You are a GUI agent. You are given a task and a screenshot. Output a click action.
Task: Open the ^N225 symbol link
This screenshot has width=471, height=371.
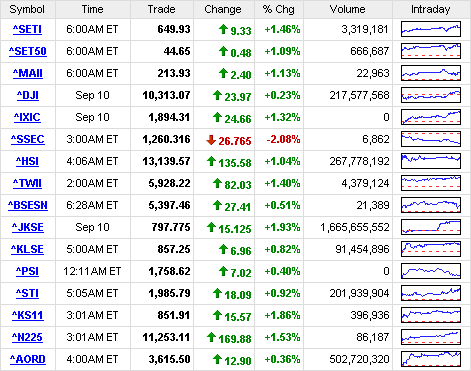coord(27,337)
